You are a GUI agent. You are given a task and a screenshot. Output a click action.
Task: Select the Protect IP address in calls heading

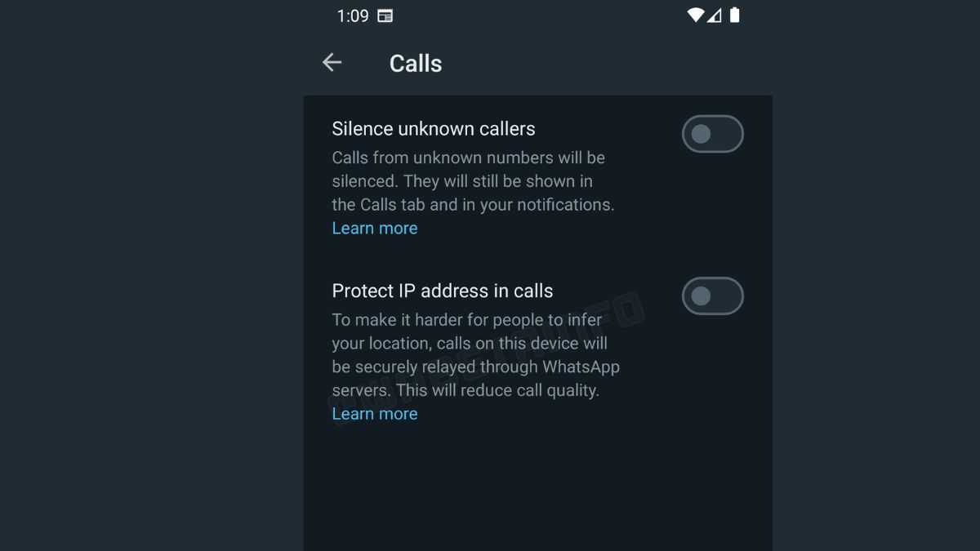click(x=443, y=291)
